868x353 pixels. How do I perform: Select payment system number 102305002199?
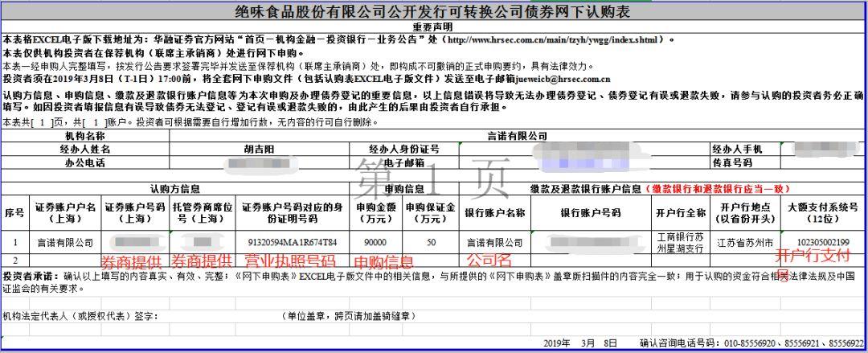coord(823,243)
